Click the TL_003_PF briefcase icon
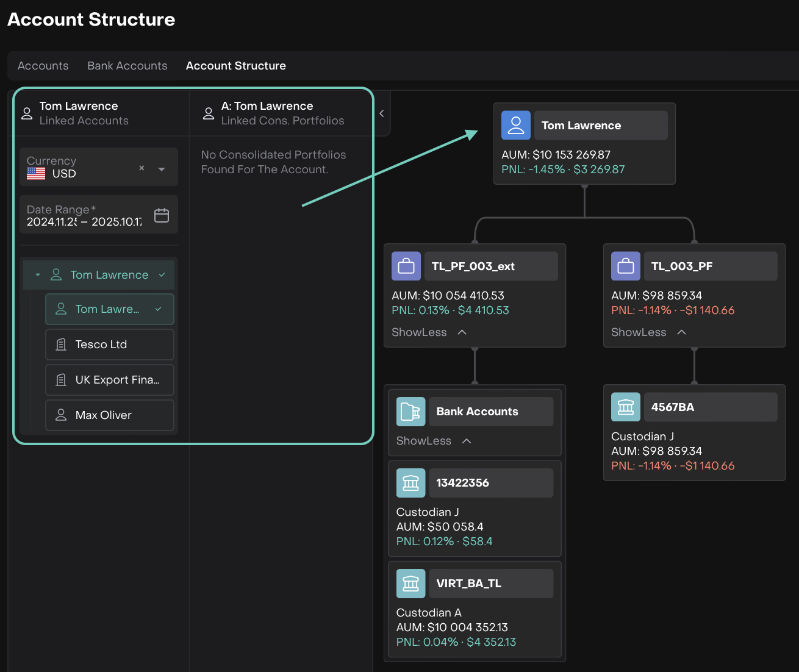This screenshot has height=672, width=799. [625, 266]
